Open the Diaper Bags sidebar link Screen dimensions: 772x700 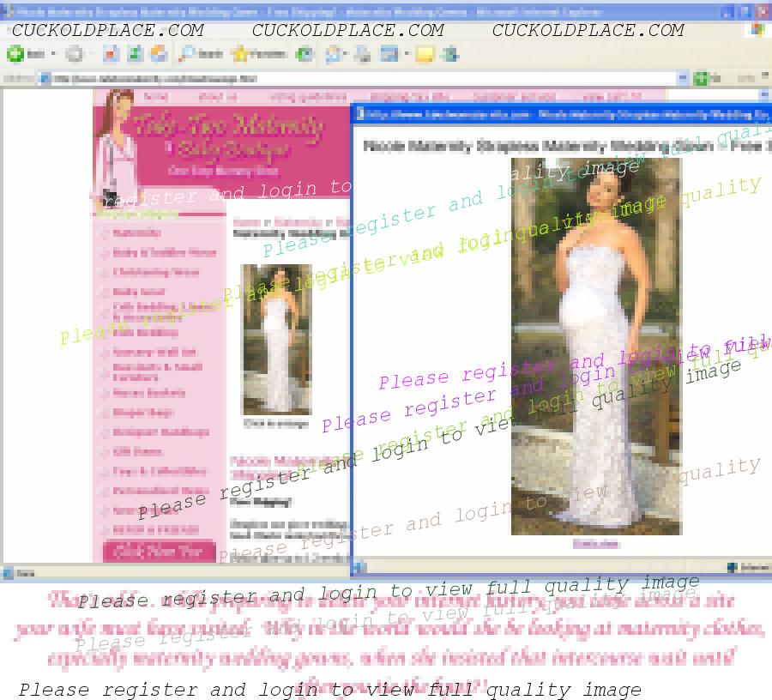click(x=142, y=413)
